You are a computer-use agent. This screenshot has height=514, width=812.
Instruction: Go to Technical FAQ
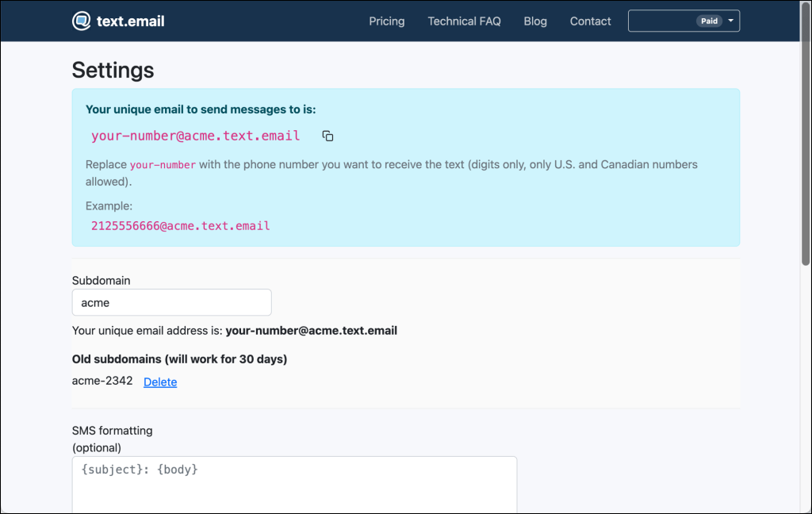point(464,21)
